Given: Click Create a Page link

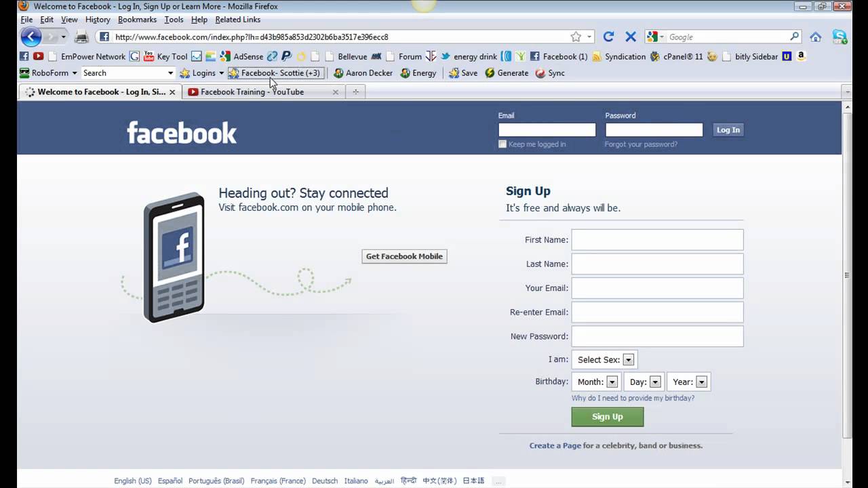Looking at the screenshot, I should click(555, 445).
